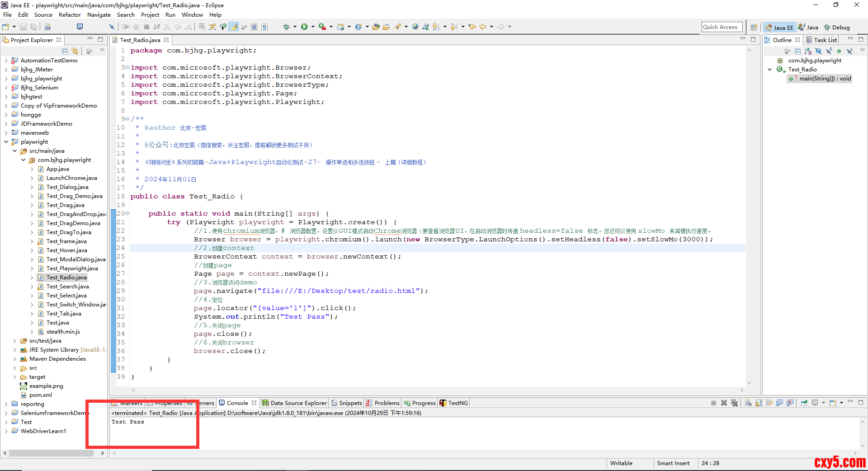This screenshot has height=471, width=868.
Task: Switch to the Debug perspective
Action: point(837,27)
